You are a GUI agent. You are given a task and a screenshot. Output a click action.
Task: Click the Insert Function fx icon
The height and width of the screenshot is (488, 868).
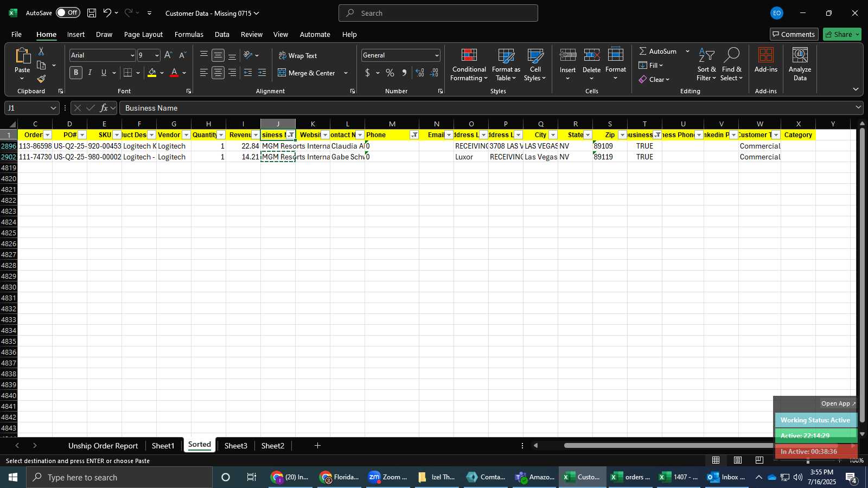click(104, 108)
